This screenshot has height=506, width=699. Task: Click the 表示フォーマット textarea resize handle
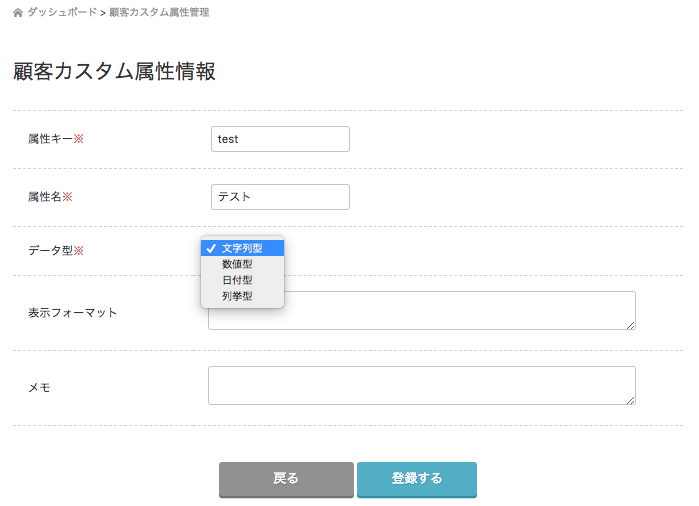(x=631, y=324)
